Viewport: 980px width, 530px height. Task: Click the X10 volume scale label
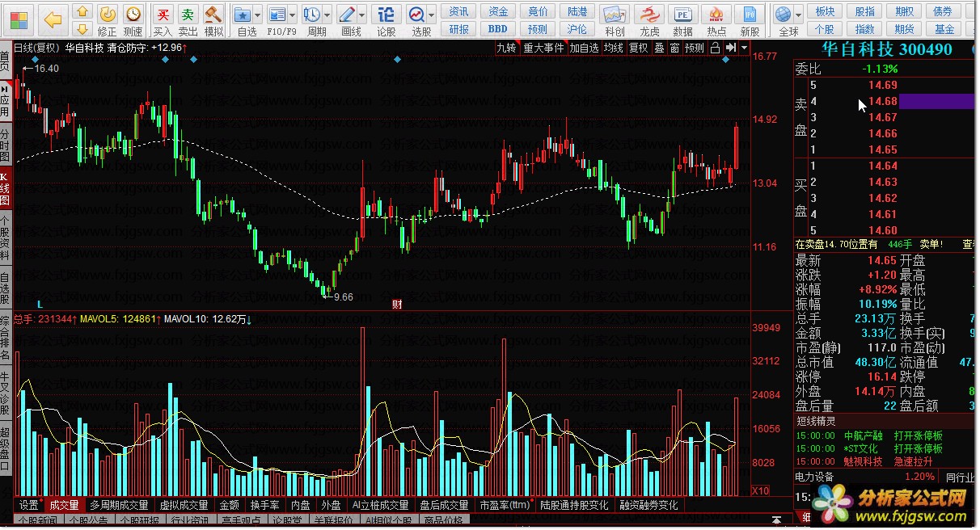[761, 490]
